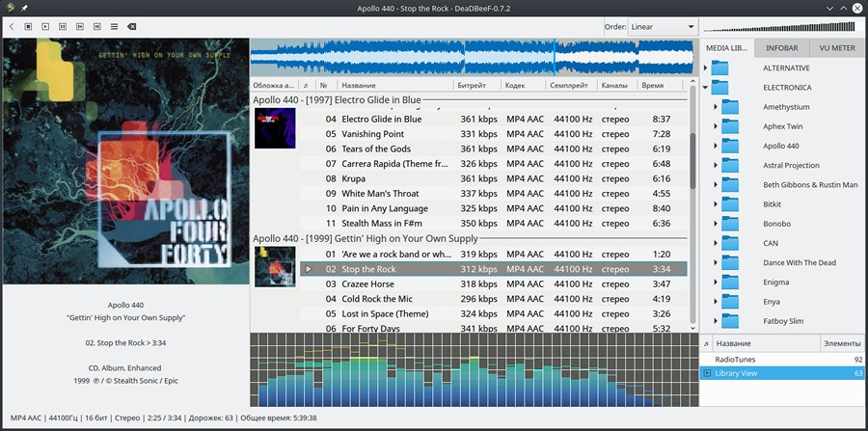Skip to the previous track
Image resolution: width=868 pixels, height=431 pixels.
pos(79,27)
